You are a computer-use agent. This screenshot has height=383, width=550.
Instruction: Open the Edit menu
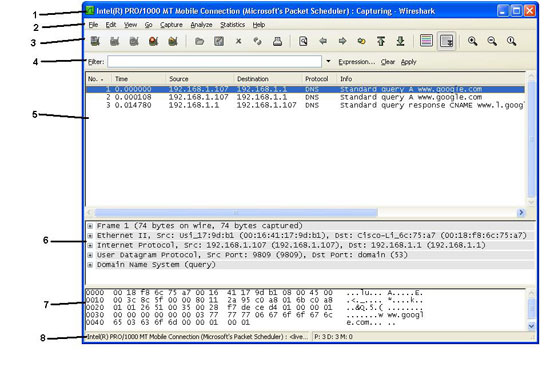pos(111,25)
